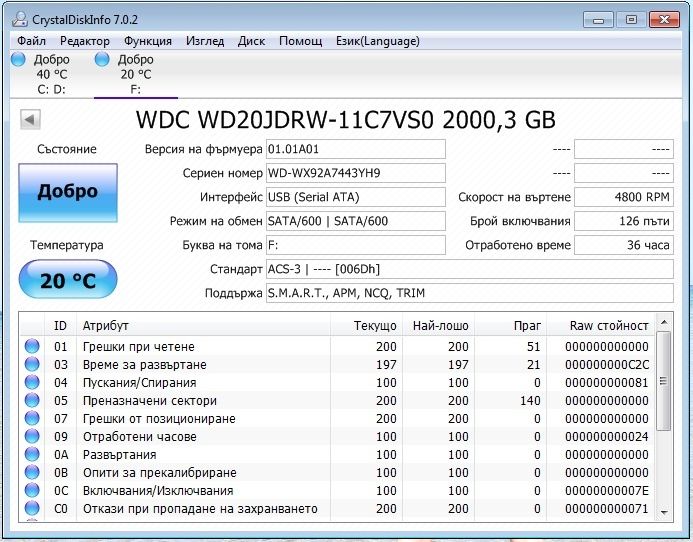Viewport: 693px width, 542px height.
Task: Click the Атрибут column header
Action: click(x=203, y=326)
